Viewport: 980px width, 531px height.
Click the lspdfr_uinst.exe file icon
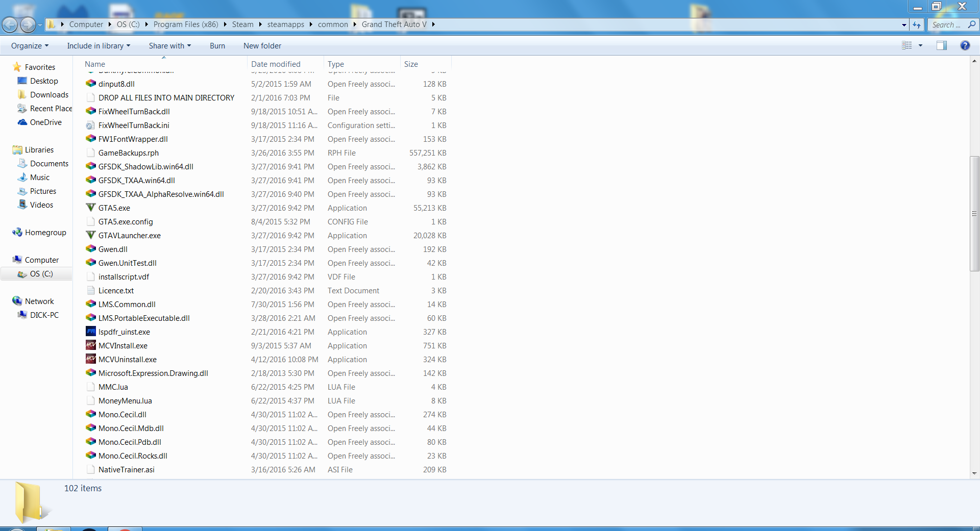[91, 332]
